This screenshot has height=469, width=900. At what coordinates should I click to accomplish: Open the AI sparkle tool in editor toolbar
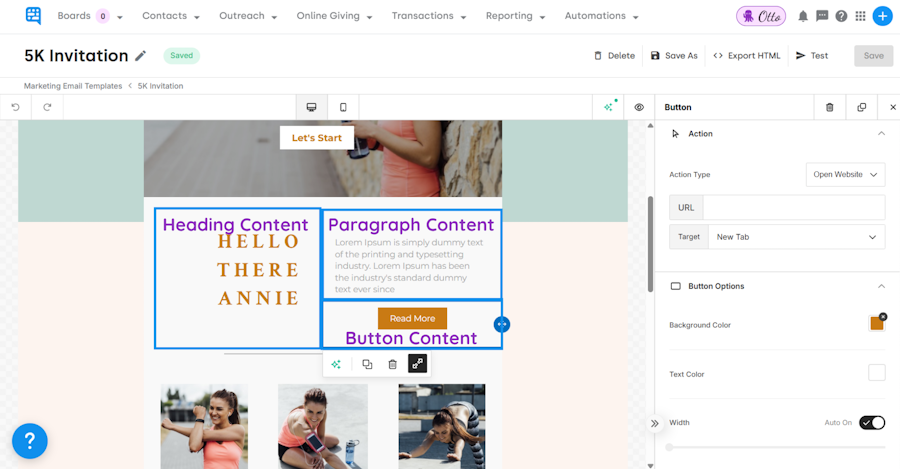click(x=609, y=107)
